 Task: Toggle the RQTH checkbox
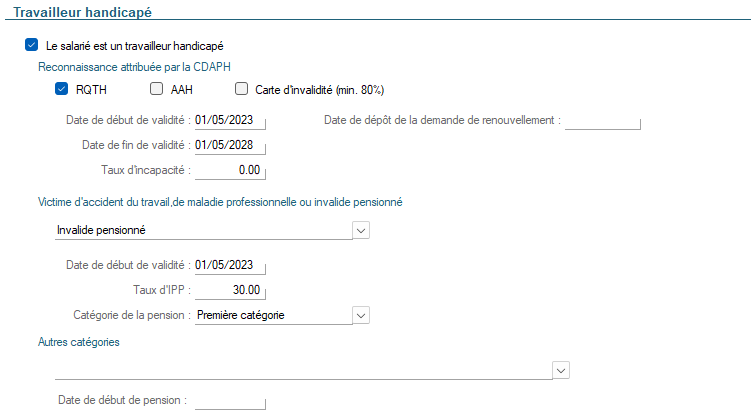click(61, 89)
